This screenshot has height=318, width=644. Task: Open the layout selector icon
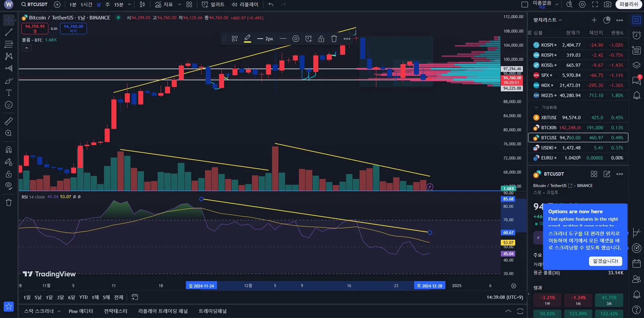pyautogui.click(x=525, y=5)
